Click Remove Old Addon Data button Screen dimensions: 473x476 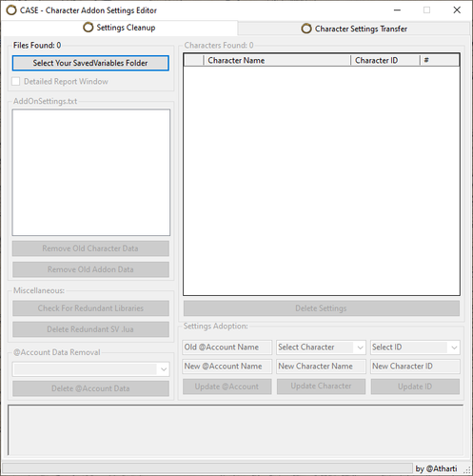(x=90, y=269)
